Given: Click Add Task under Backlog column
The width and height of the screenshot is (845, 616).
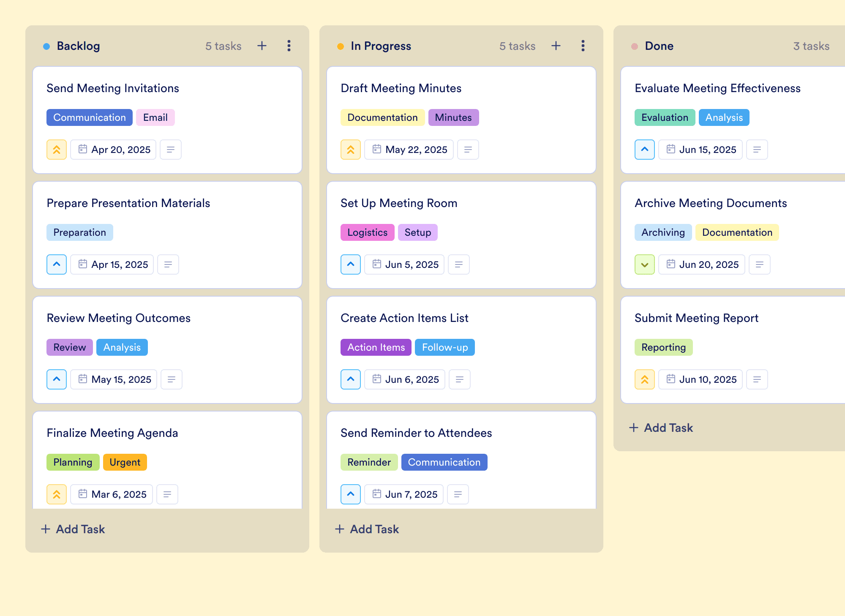Looking at the screenshot, I should 73,529.
